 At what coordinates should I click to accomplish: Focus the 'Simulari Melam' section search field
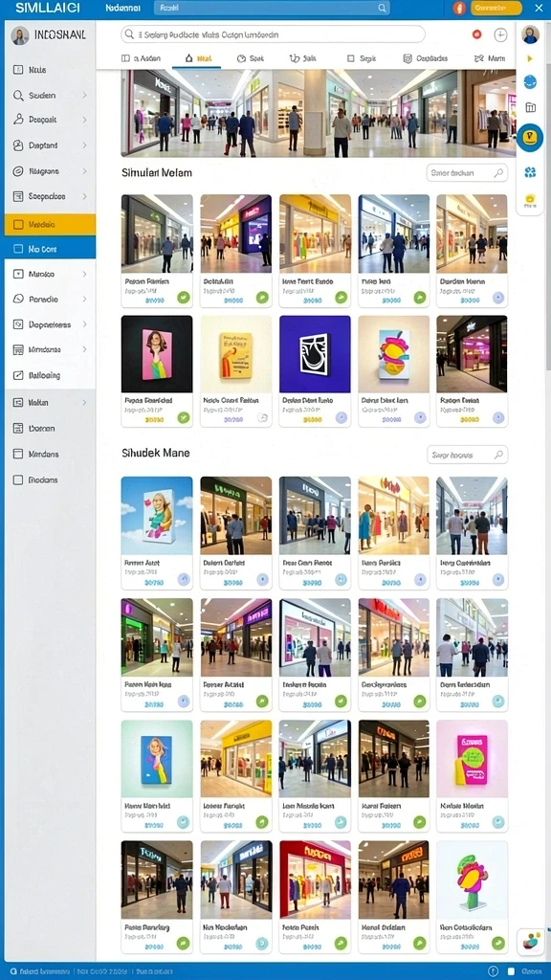tap(467, 173)
